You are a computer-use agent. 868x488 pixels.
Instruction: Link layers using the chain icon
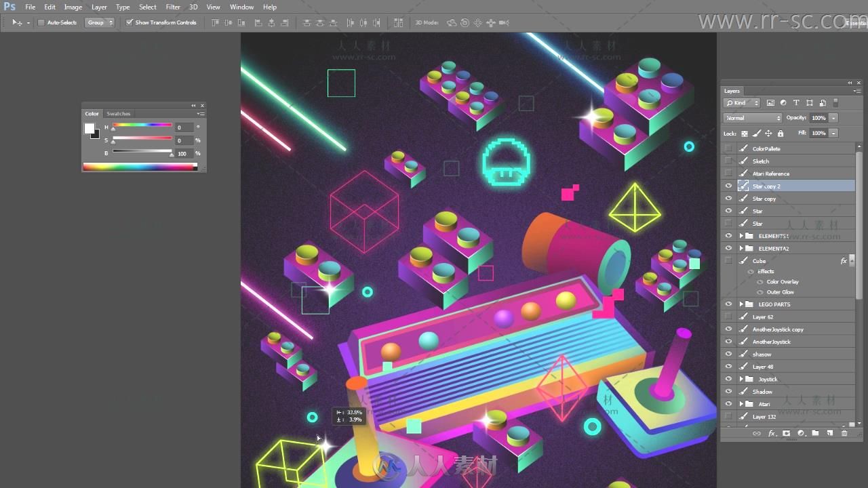tap(757, 434)
